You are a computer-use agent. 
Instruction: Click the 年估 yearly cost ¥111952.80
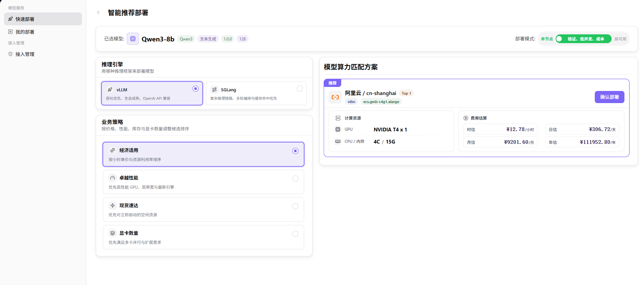(x=582, y=142)
